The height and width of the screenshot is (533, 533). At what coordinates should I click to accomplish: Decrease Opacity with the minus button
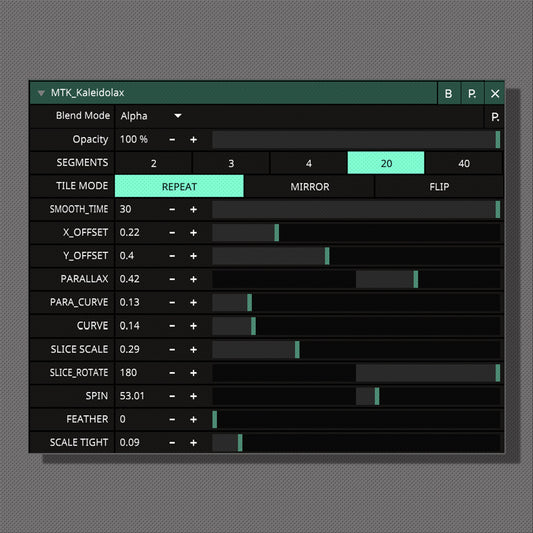pos(172,140)
